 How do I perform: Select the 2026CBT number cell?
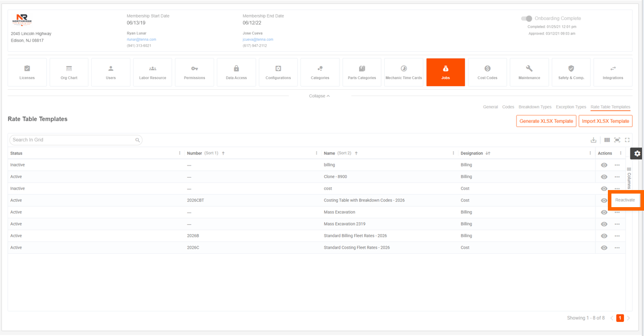pos(196,201)
